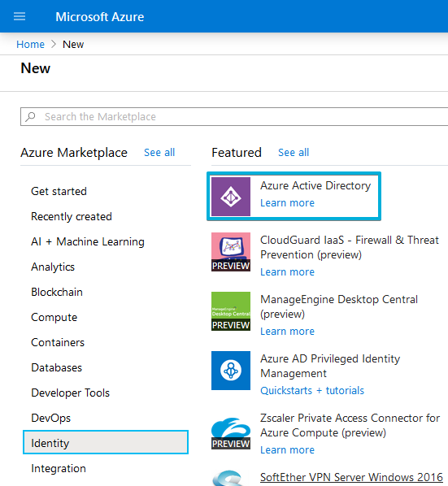Open SoftEther VPN Server Windows 2016
The image size is (448, 486).
(351, 477)
